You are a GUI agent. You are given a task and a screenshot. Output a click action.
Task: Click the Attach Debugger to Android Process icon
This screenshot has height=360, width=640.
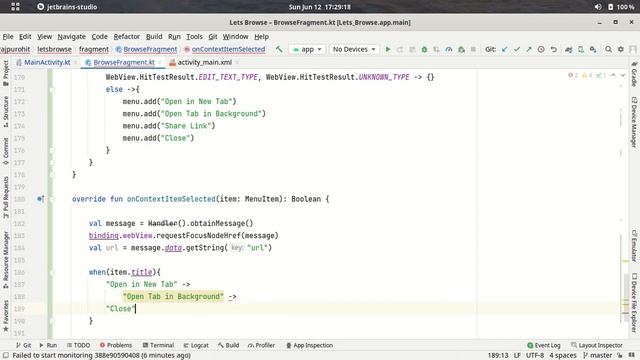[x=461, y=49]
